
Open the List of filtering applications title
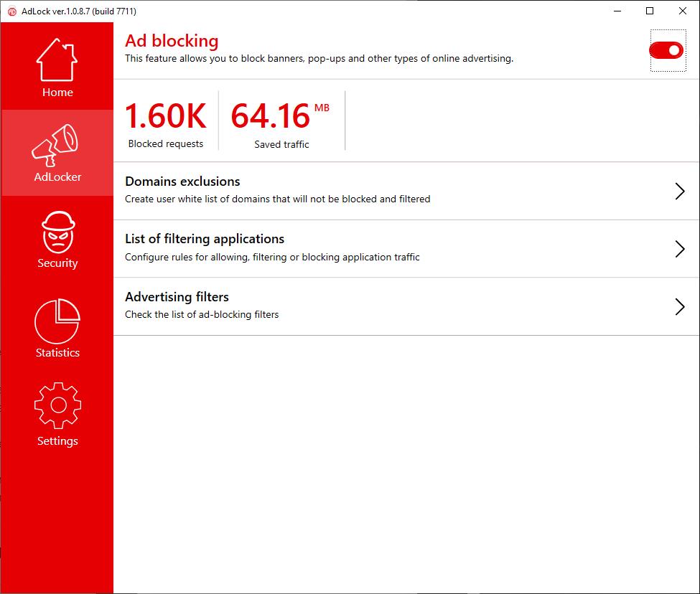(205, 239)
